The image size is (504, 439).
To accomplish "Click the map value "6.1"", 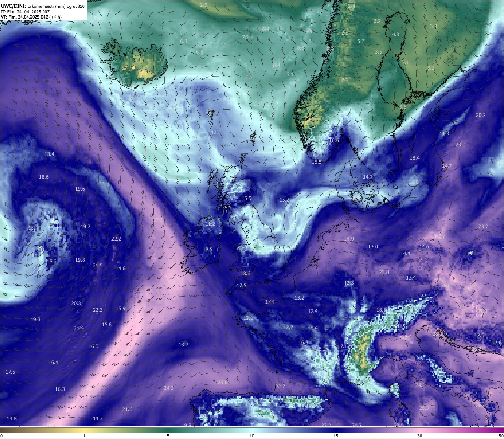I will pos(290,74).
